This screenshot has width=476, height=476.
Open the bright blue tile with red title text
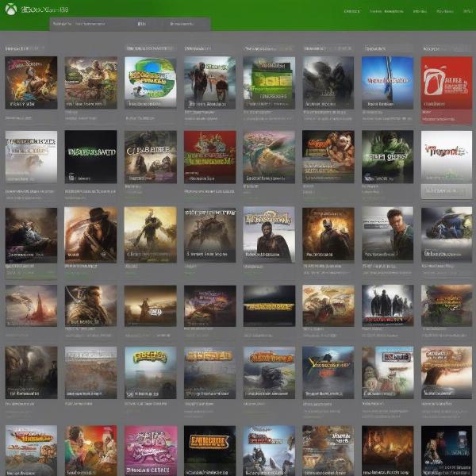(x=387, y=83)
